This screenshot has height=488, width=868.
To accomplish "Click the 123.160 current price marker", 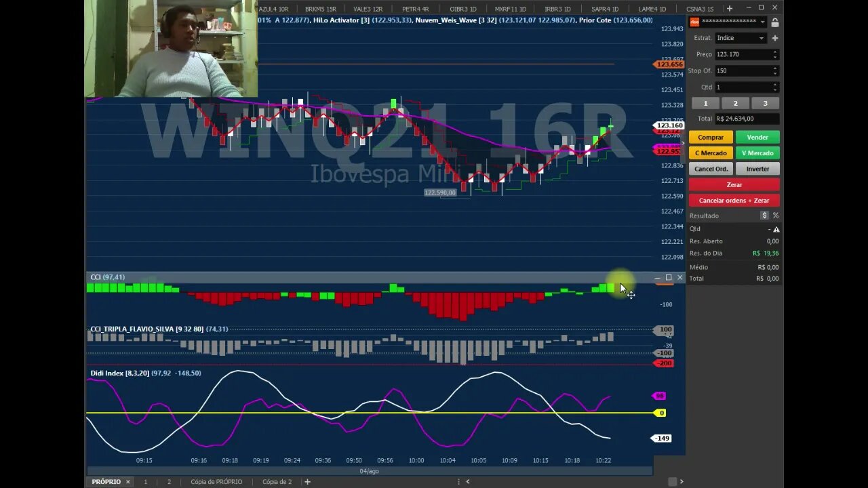I will (x=669, y=125).
